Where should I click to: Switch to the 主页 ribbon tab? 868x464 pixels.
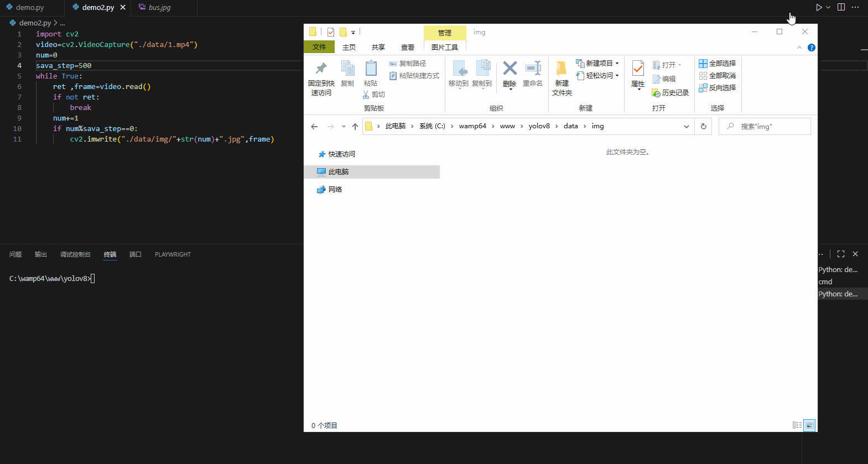pyautogui.click(x=349, y=48)
